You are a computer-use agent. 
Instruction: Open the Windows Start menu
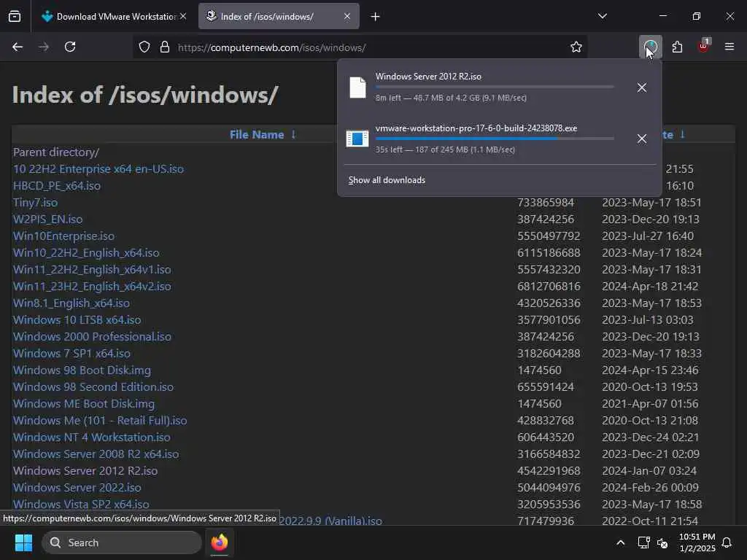tap(23, 542)
